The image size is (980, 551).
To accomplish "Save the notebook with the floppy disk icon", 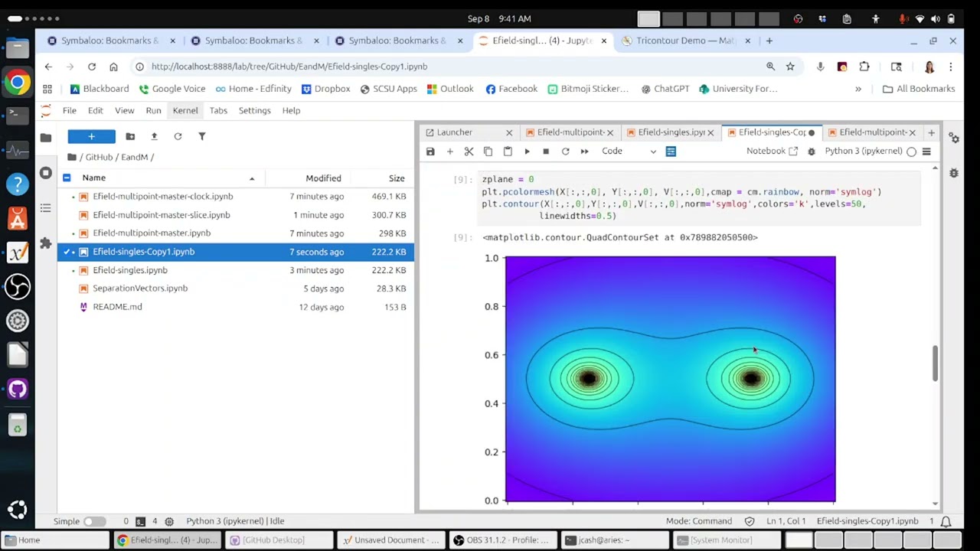I will click(x=430, y=152).
